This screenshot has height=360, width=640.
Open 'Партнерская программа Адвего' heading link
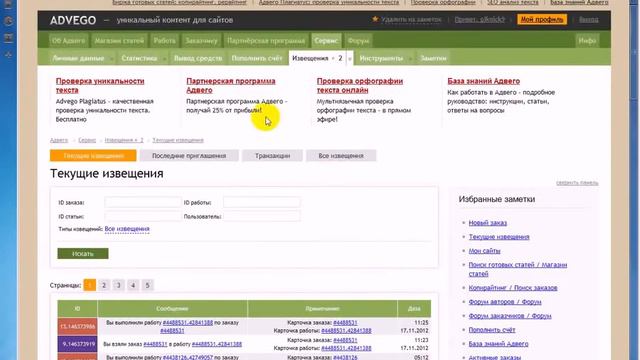(x=231, y=85)
